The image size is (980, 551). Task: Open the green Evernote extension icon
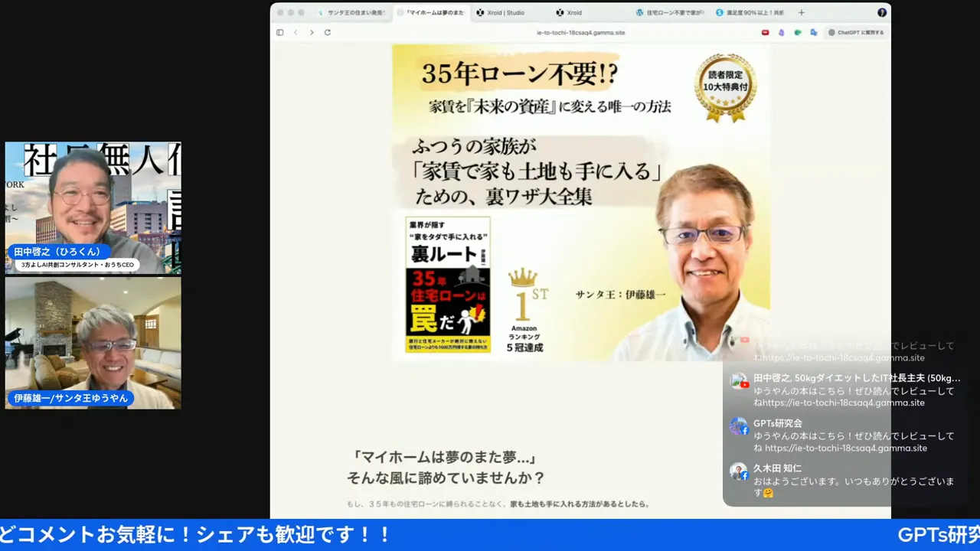pyautogui.click(x=797, y=32)
